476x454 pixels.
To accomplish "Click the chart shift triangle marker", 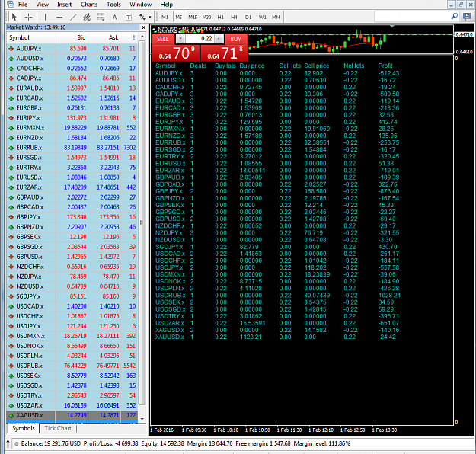I will [x=392, y=27].
